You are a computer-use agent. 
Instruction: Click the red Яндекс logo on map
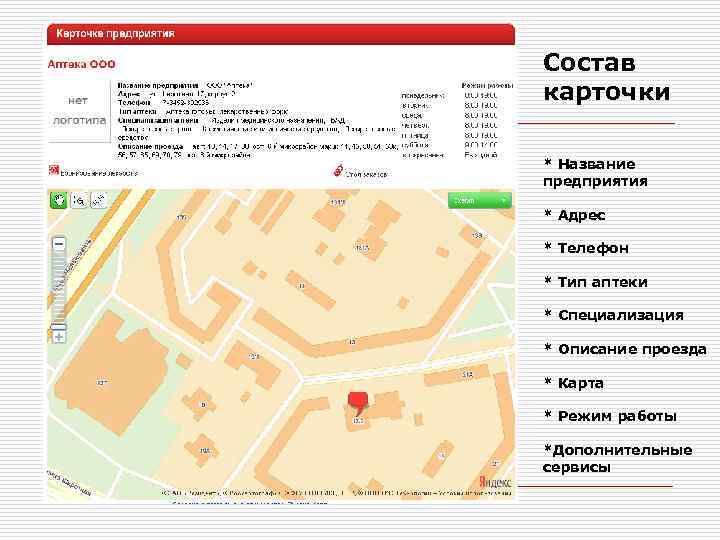495,482
